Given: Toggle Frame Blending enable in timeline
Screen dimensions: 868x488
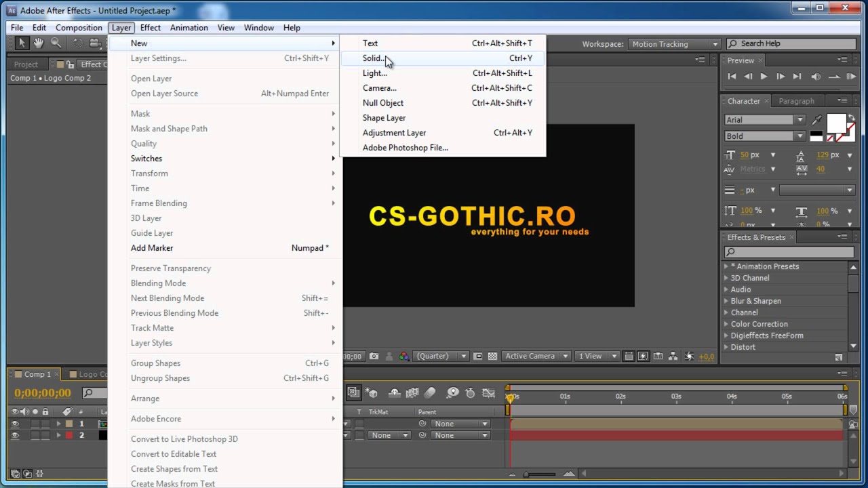Looking at the screenshot, I should click(x=412, y=392).
